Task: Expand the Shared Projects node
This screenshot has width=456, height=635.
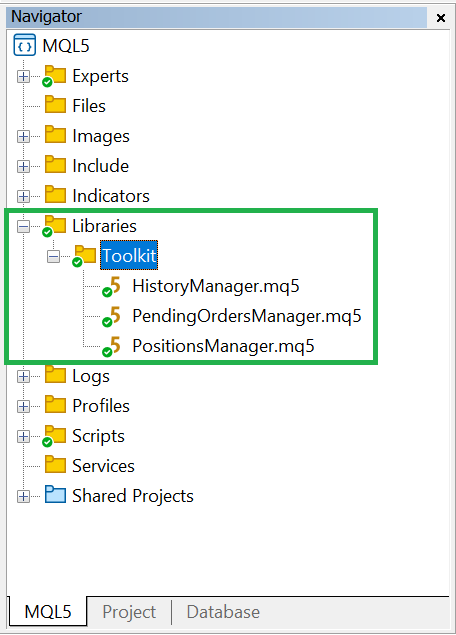Action: tap(23, 496)
